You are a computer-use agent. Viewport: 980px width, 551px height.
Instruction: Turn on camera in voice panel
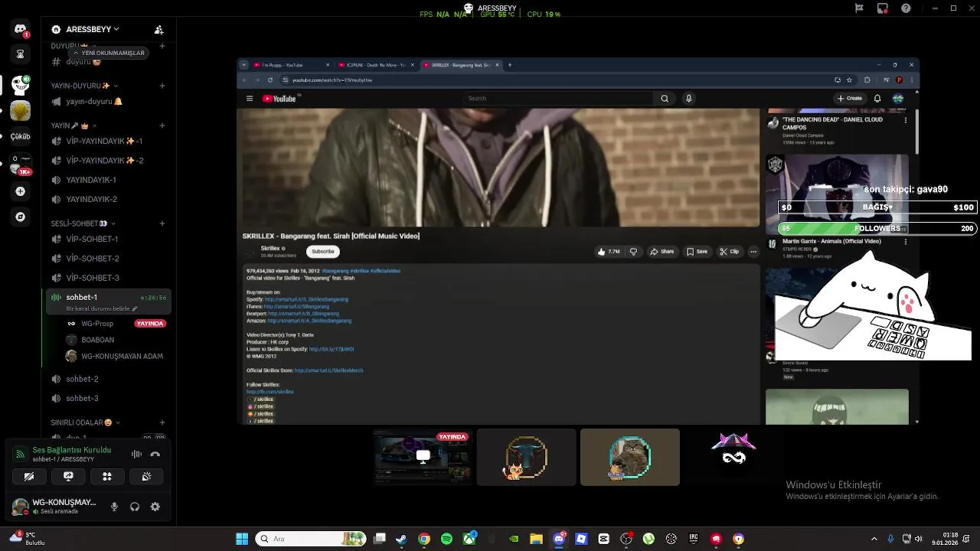click(x=29, y=476)
